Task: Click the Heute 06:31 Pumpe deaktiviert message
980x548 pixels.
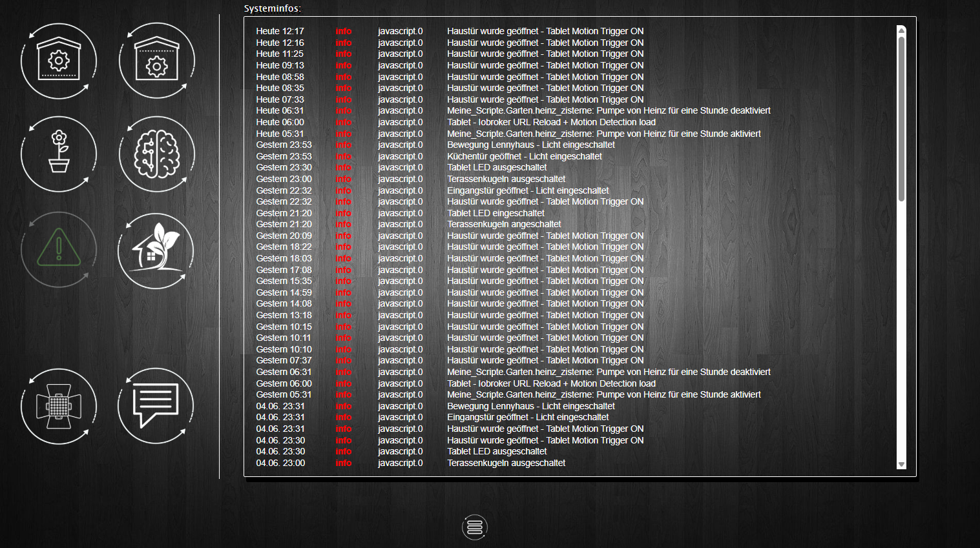Action: coord(608,110)
